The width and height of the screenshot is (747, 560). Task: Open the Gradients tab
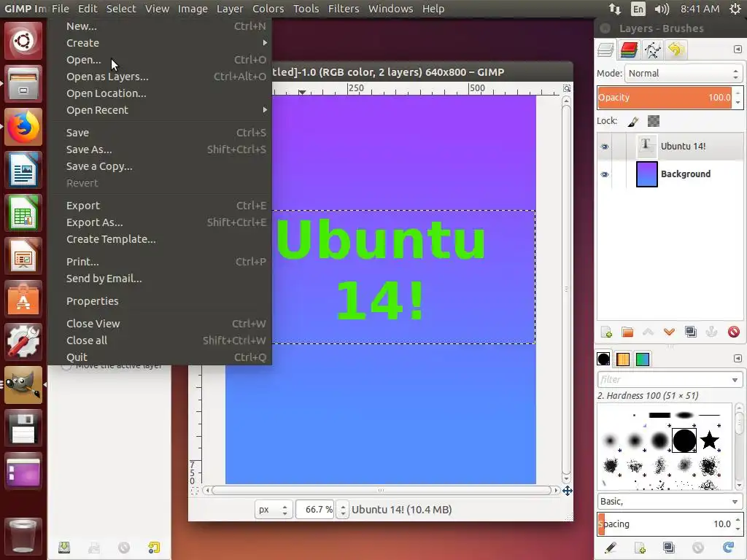tap(642, 359)
